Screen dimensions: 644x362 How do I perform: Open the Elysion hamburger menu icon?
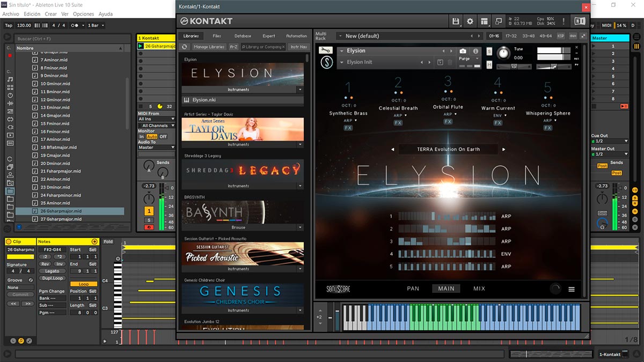tap(572, 289)
